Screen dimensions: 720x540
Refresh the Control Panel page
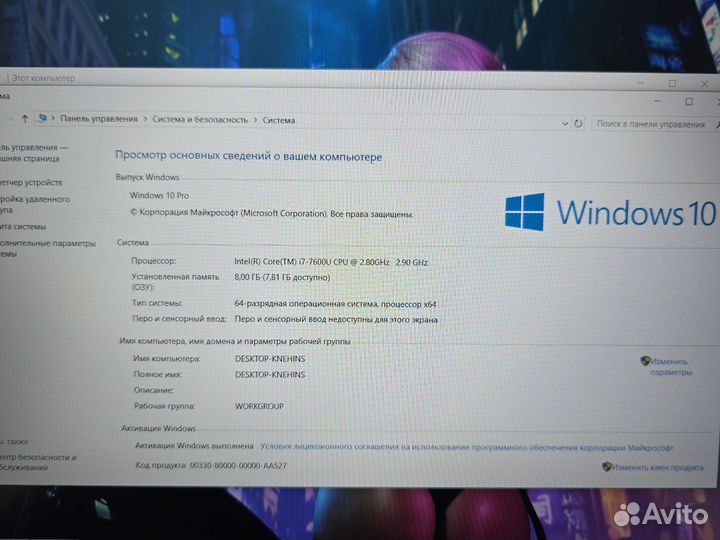(x=578, y=124)
